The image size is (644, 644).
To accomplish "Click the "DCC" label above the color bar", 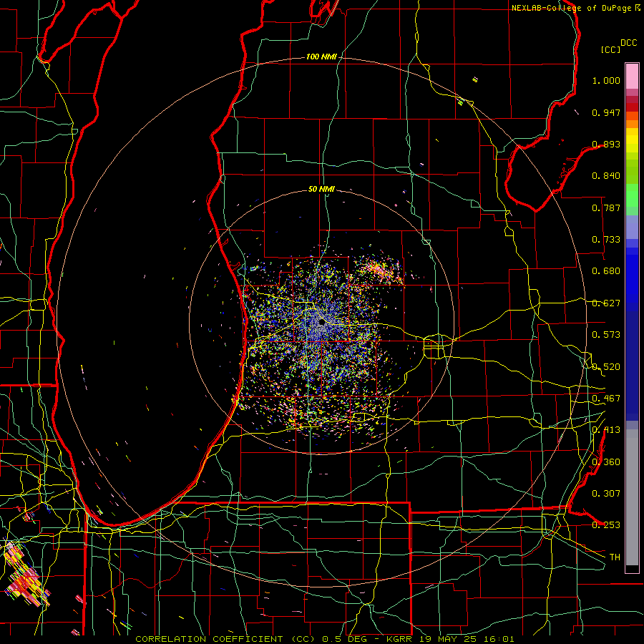I will click(628, 43).
